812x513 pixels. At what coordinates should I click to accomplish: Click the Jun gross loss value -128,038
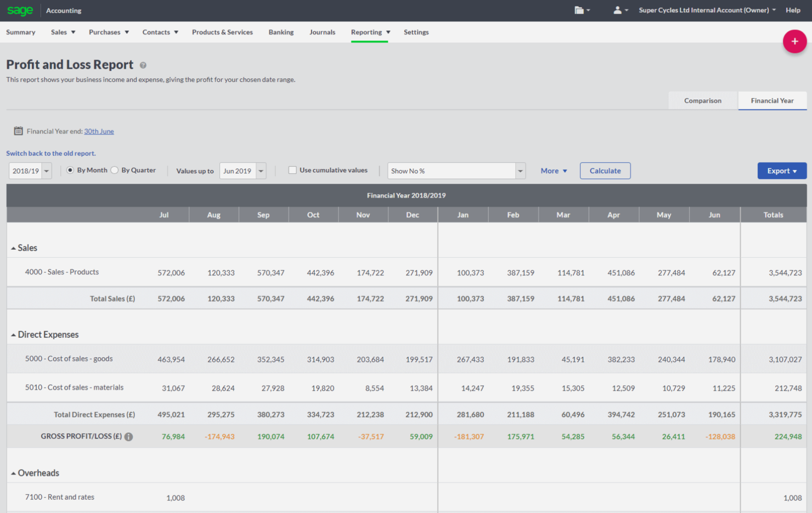[720, 437]
